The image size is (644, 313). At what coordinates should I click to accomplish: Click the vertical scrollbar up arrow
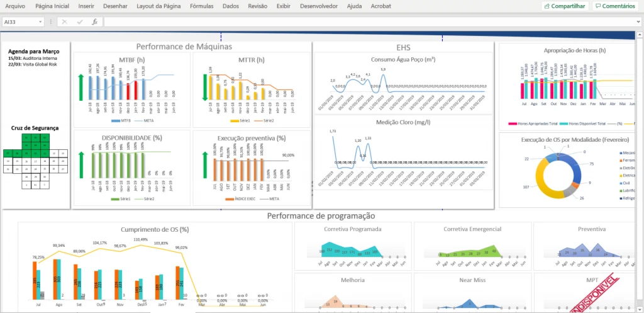tap(640, 36)
